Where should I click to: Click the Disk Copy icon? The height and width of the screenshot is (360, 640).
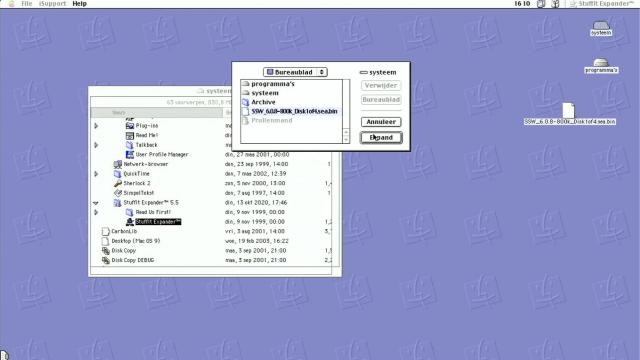tap(106, 251)
